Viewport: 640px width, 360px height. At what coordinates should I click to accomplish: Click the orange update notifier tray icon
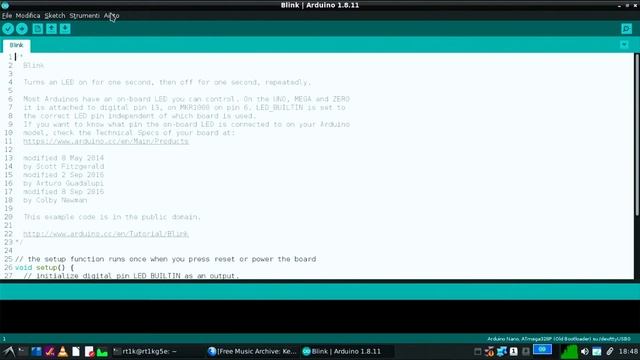489,351
